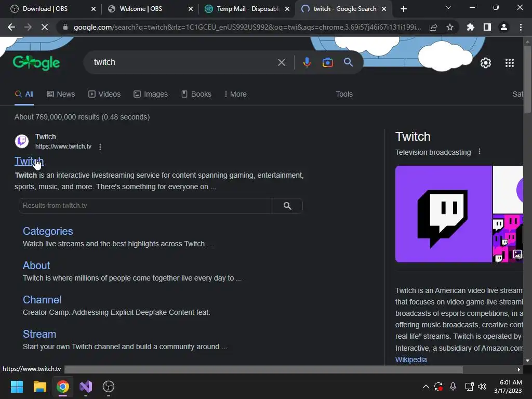View site security lock information
532x399 pixels.
click(65, 27)
